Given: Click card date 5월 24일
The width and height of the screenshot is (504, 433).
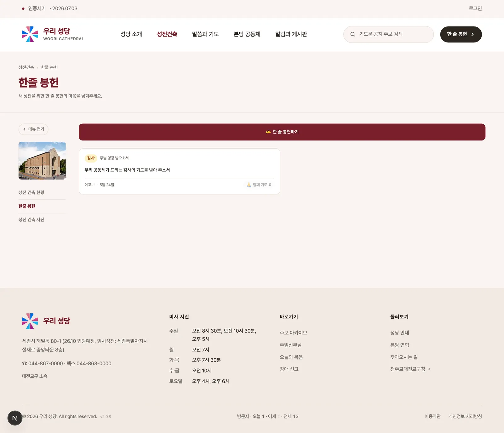Looking at the screenshot, I should pos(107,185).
